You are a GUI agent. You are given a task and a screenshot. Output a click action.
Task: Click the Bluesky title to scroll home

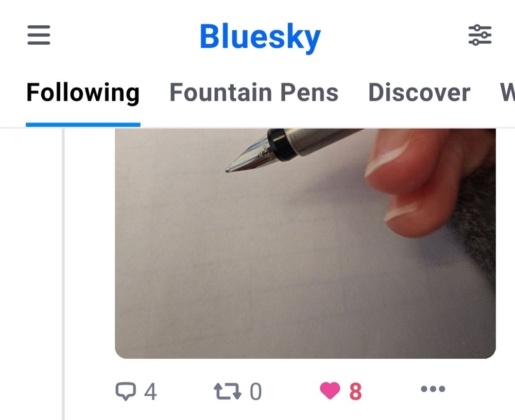pos(260,35)
